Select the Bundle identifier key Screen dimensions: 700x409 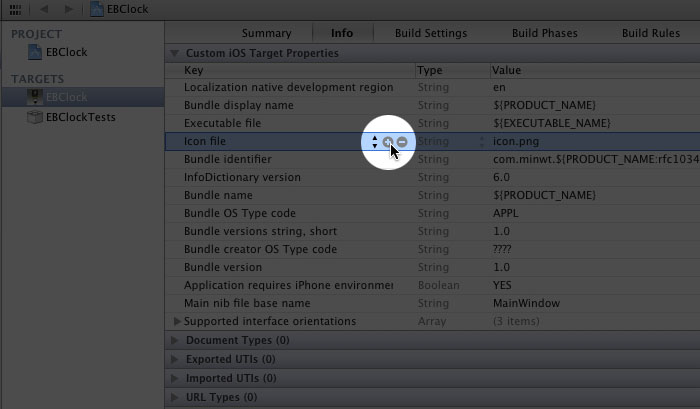tap(228, 159)
